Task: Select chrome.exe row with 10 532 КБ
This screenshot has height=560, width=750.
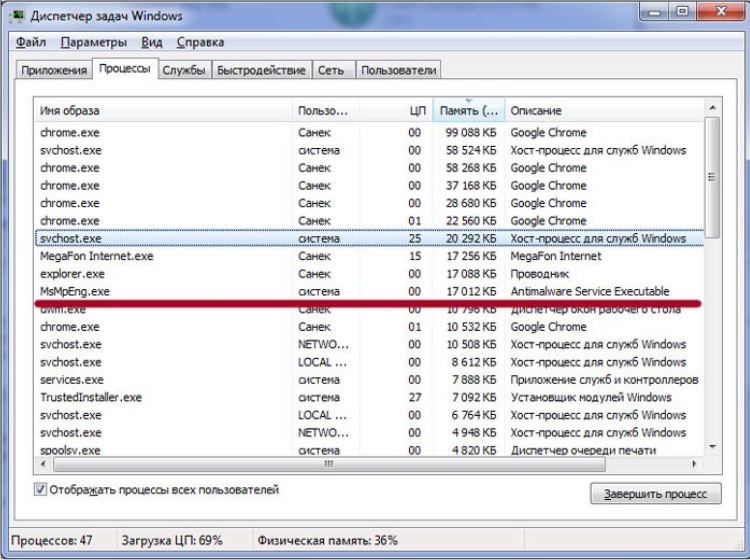Action: [x=369, y=327]
